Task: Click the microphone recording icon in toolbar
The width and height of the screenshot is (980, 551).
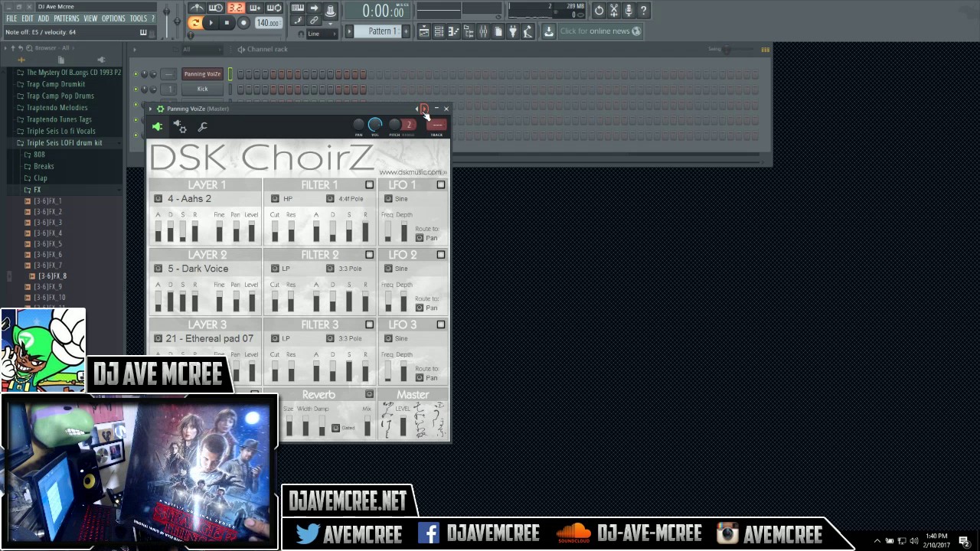Action: pyautogui.click(x=629, y=10)
